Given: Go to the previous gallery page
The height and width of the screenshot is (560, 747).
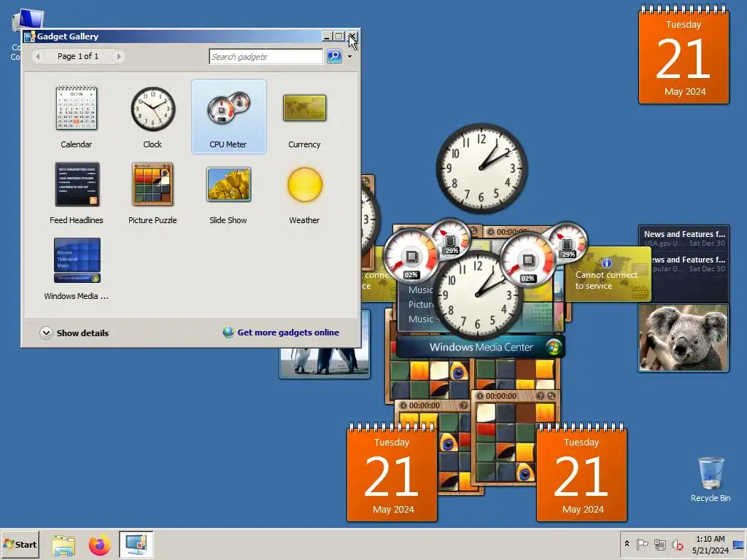Looking at the screenshot, I should click(x=38, y=56).
